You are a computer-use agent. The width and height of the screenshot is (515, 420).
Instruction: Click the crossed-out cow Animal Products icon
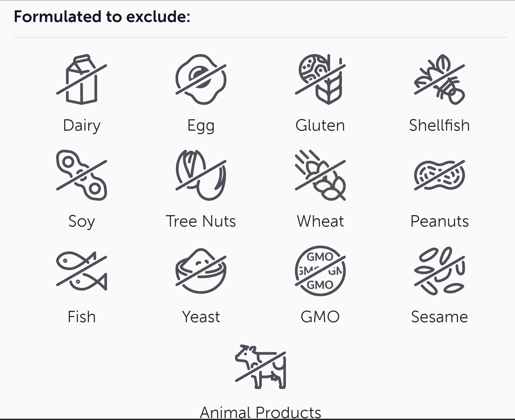coord(260,367)
